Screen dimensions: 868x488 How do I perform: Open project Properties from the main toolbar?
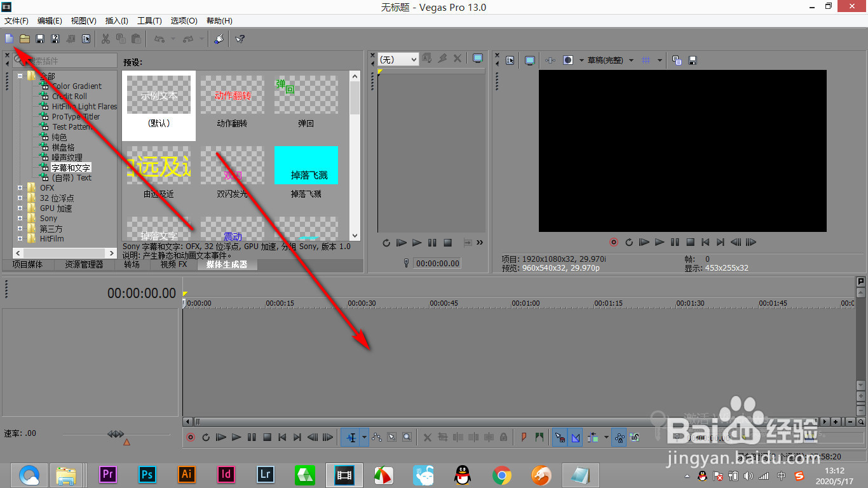pos(86,39)
